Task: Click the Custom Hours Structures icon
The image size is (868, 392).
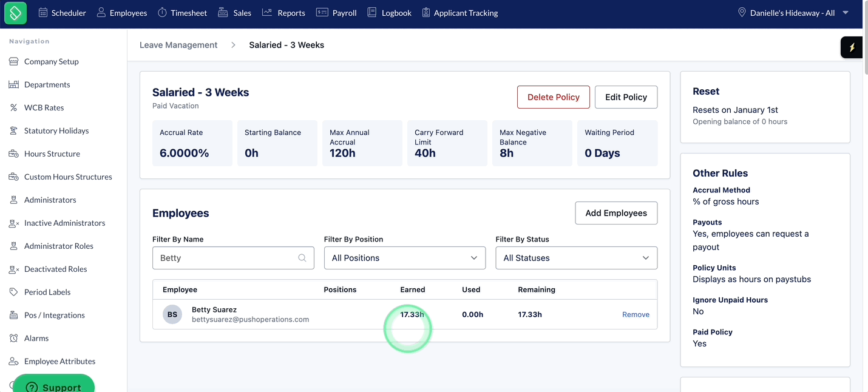Action: [x=13, y=177]
